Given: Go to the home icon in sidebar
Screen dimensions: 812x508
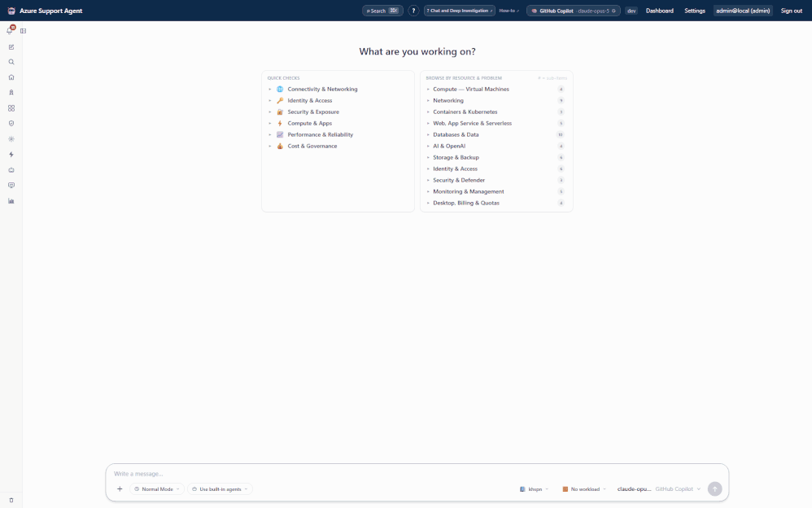Looking at the screenshot, I should [x=11, y=77].
